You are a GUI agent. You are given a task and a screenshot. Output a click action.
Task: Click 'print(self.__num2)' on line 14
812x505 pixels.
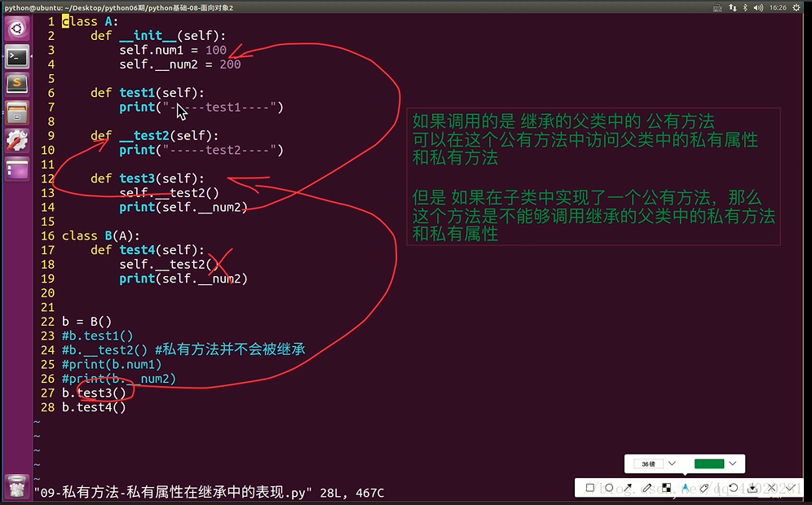[x=183, y=208]
